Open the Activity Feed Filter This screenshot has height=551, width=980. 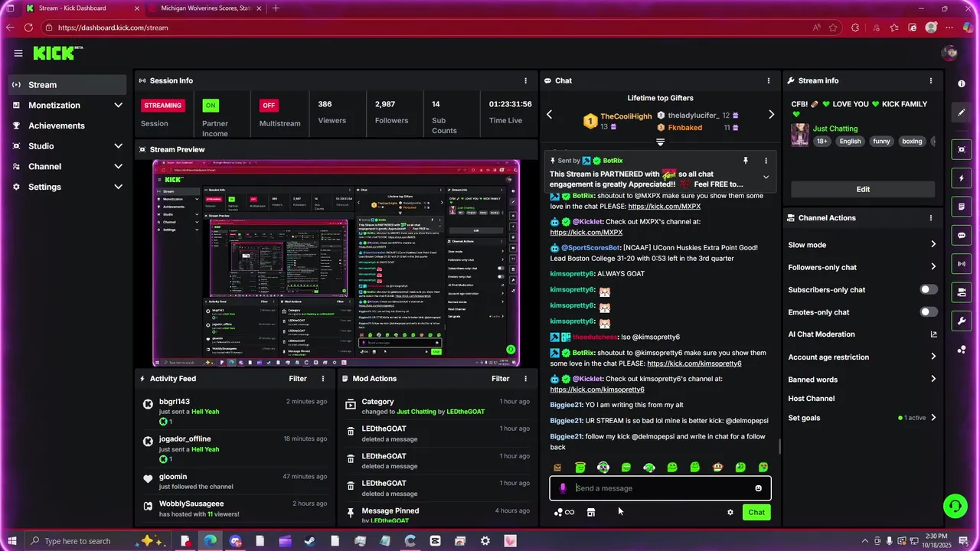point(298,379)
